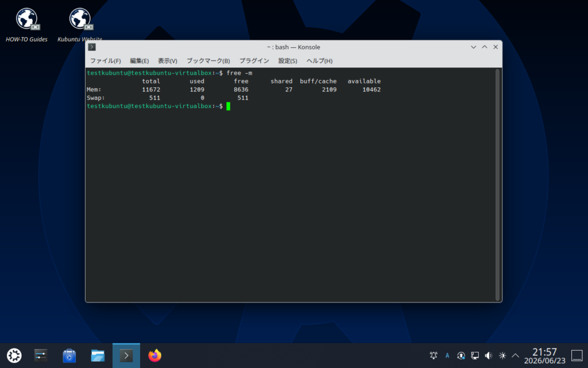Minimize the Konsole window

click(x=473, y=47)
